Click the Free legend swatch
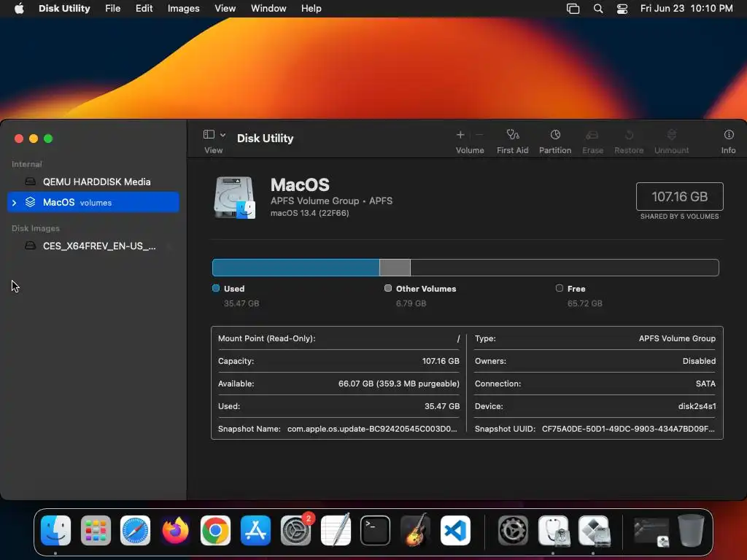747x560 pixels. point(560,288)
